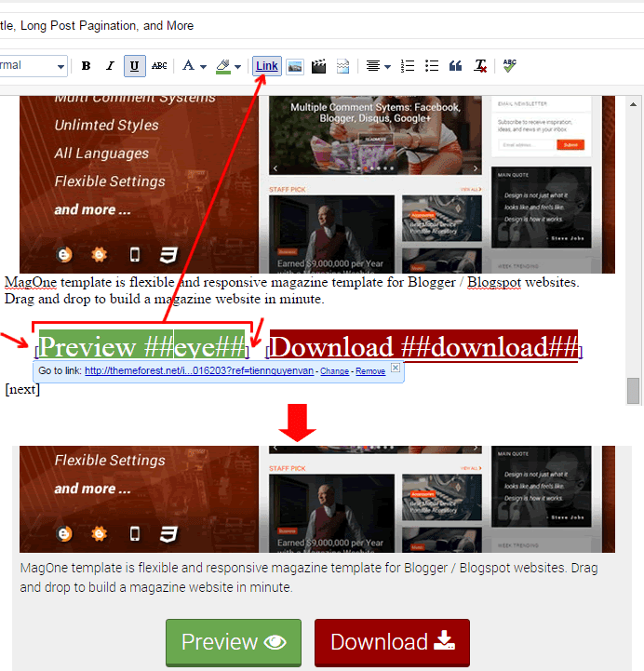The width and height of the screenshot is (644, 671).
Task: Open the themeforest.net link in the tooltip
Action: tap(199, 371)
